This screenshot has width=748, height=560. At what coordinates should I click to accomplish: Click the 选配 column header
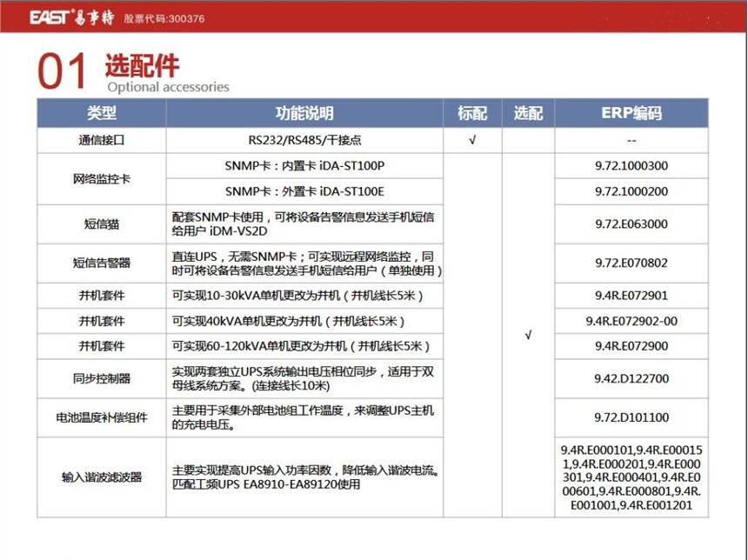coord(528,114)
